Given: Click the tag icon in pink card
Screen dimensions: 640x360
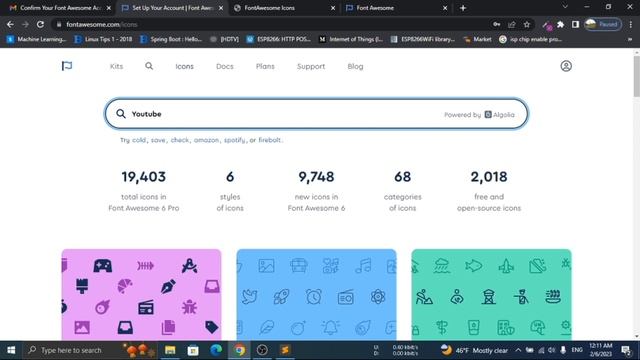Looking at the screenshot, I should coord(211,327).
